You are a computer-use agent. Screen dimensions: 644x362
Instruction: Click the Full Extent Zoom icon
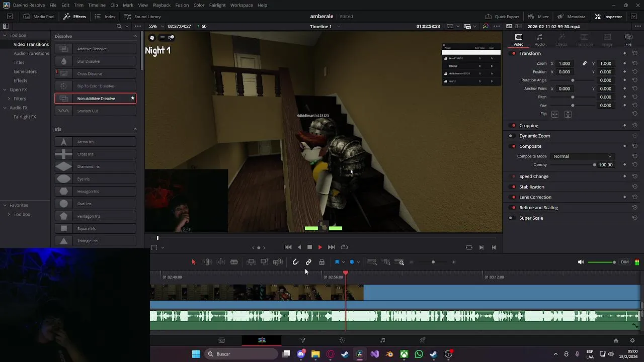click(x=372, y=262)
